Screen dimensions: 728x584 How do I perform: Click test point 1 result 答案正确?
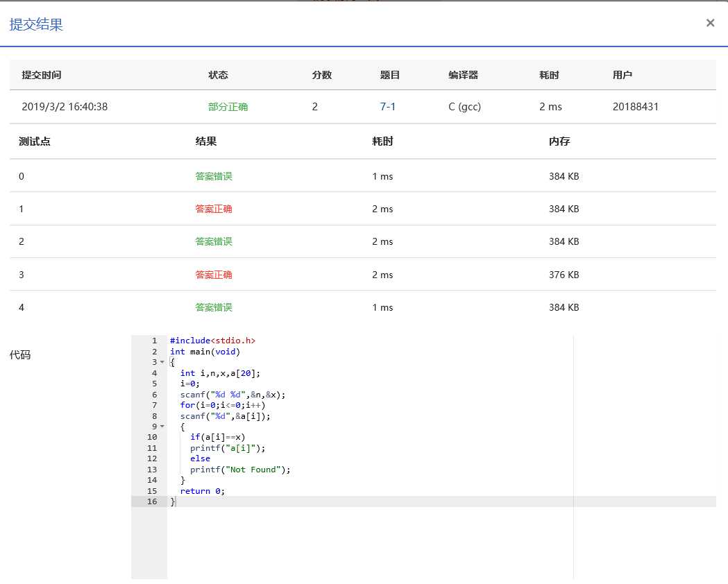214,209
